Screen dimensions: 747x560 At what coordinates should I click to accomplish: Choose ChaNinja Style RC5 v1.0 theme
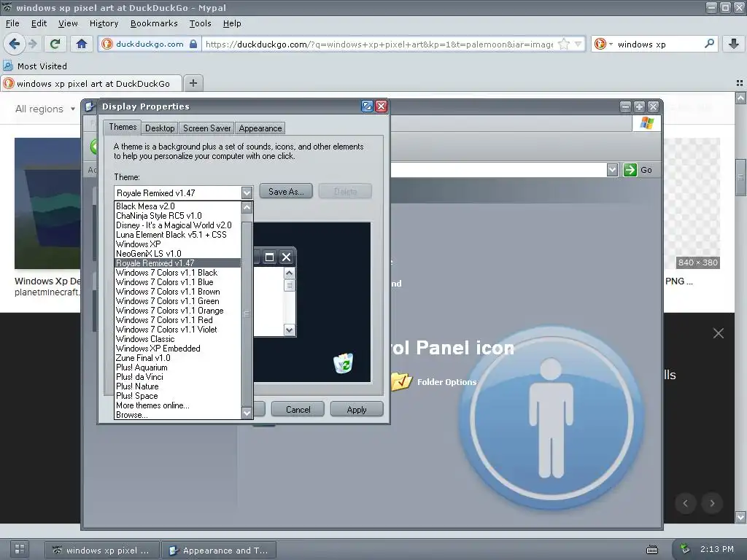tap(178, 216)
